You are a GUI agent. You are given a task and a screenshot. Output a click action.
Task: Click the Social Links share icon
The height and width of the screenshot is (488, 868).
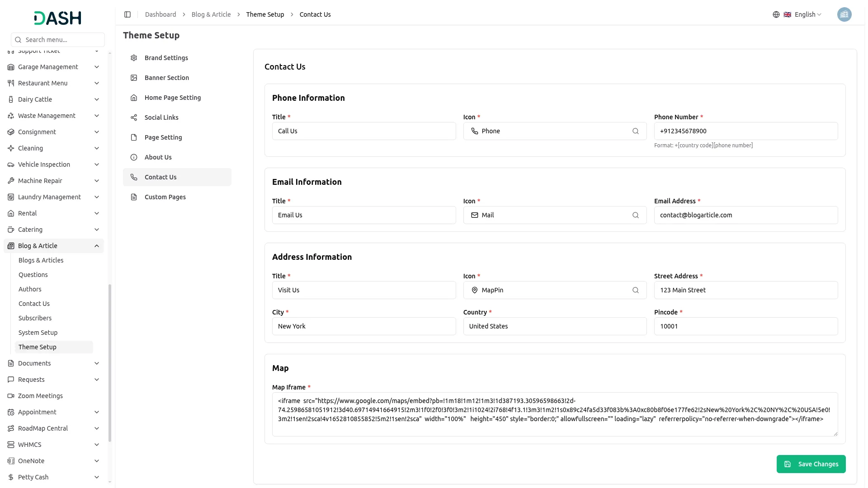pyautogui.click(x=134, y=117)
